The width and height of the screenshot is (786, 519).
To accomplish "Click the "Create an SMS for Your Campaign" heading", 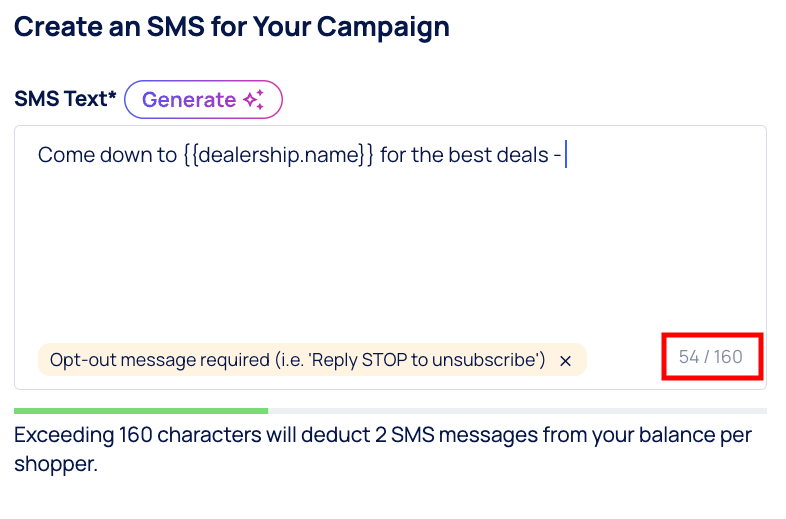I will pyautogui.click(x=231, y=27).
